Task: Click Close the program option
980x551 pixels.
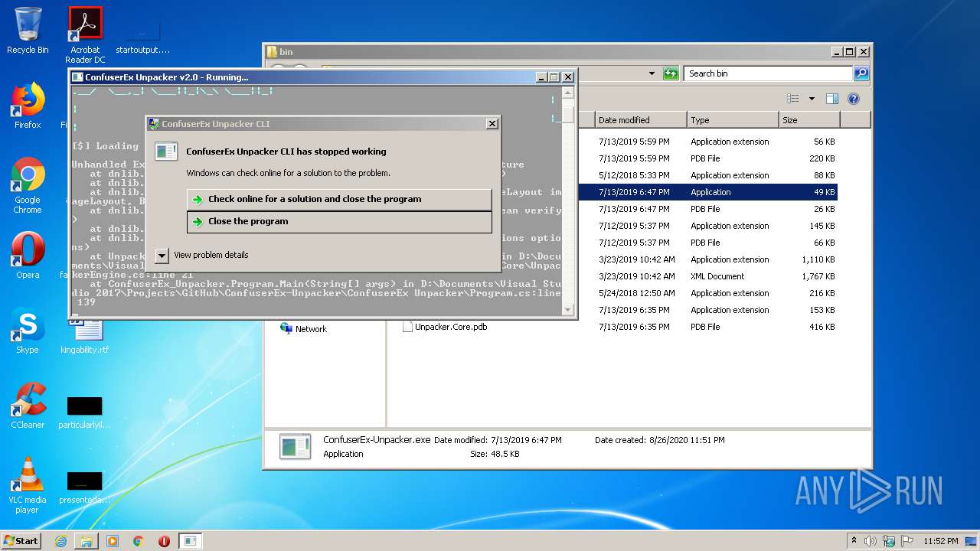Action: pos(339,222)
